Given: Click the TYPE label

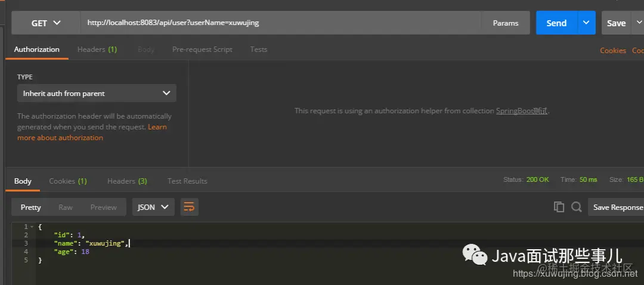Looking at the screenshot, I should coord(25,77).
